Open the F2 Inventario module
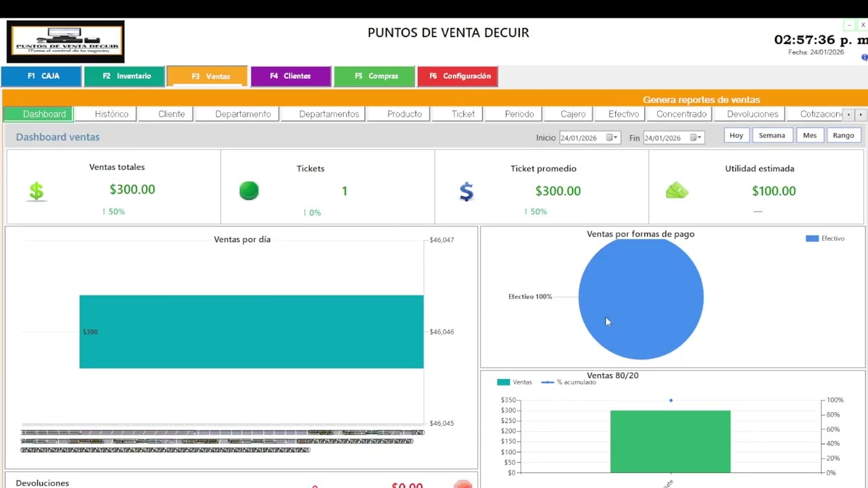The image size is (868, 488). coord(125,76)
